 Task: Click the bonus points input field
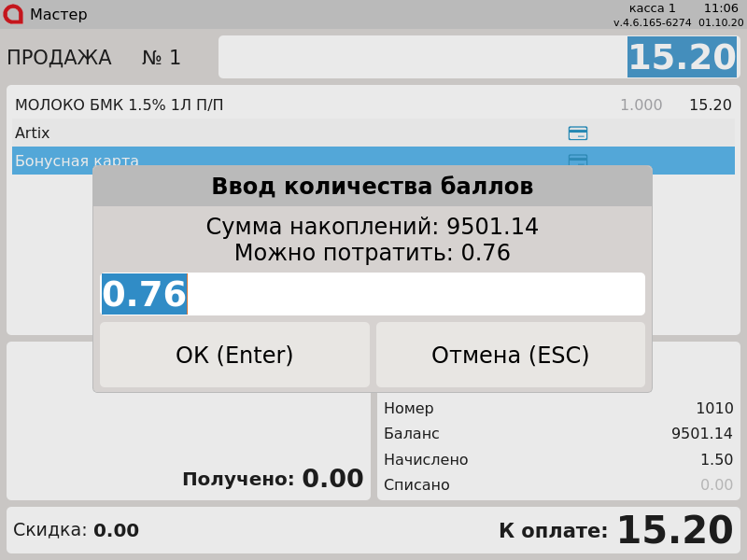pos(416,295)
